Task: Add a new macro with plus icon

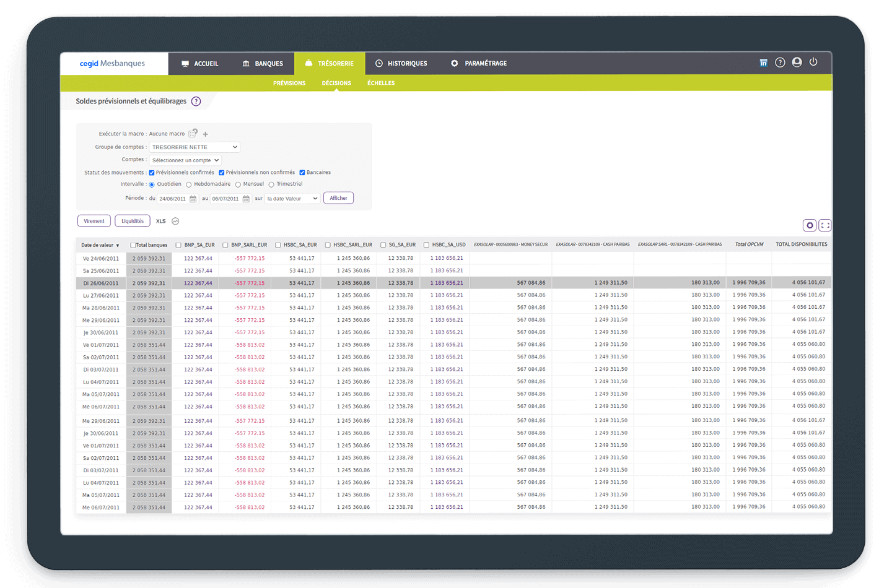Action: click(x=206, y=134)
